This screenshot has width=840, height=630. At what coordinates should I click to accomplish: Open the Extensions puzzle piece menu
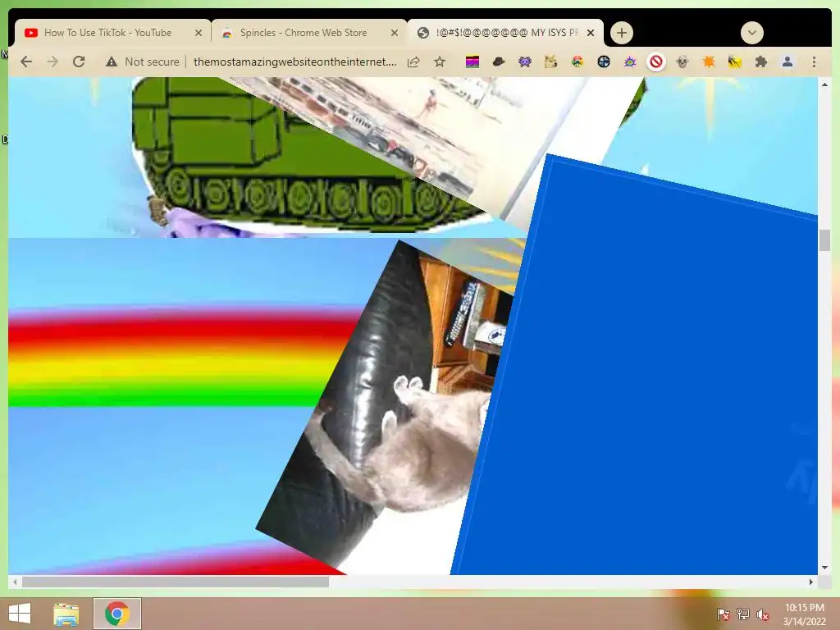(761, 62)
